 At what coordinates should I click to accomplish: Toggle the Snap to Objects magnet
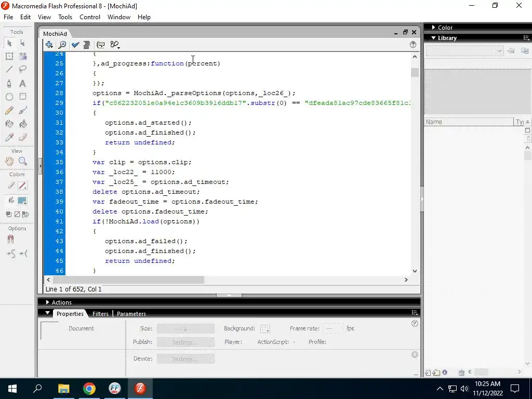pos(10,240)
